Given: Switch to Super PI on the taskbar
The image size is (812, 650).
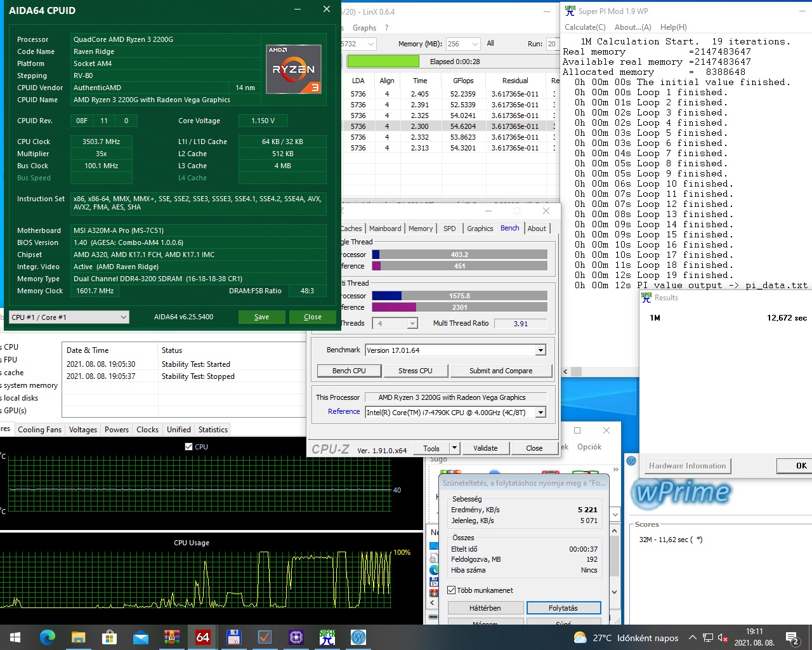Looking at the screenshot, I should [327, 637].
